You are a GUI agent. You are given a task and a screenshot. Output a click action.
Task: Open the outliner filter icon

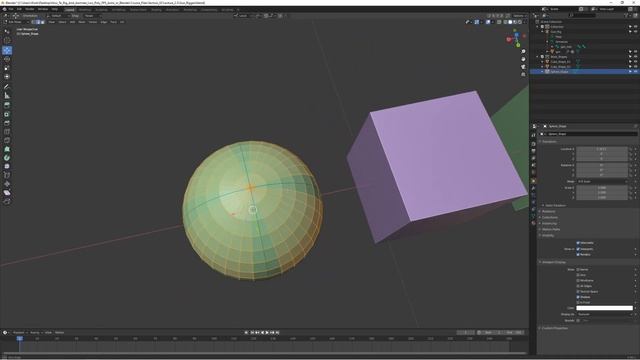(627, 16)
